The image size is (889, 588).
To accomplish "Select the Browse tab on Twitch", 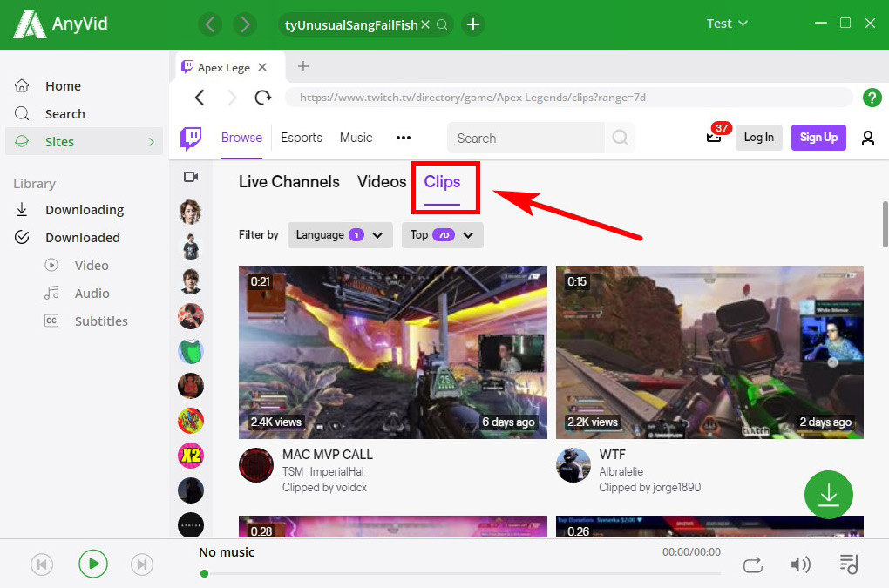I will [241, 138].
